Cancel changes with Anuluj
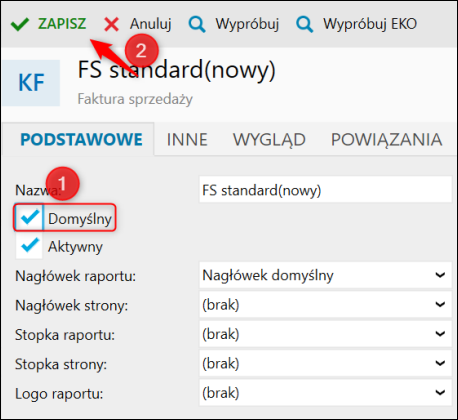The width and height of the screenshot is (458, 420). point(150,24)
